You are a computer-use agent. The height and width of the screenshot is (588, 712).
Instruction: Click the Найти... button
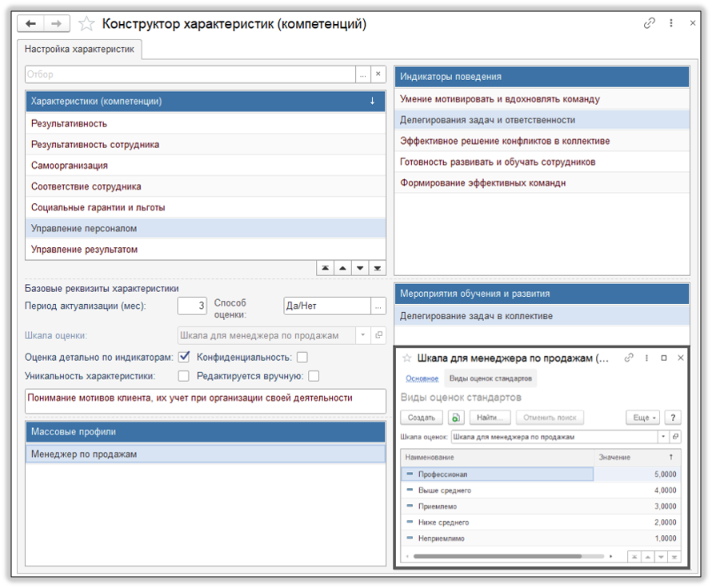tap(488, 417)
